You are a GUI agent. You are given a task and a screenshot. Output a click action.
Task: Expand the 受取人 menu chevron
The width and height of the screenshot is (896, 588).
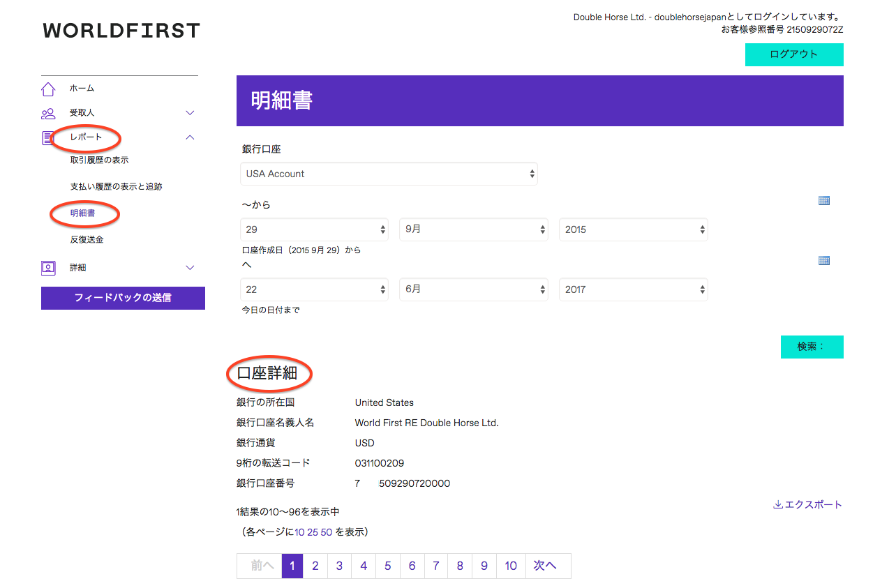pyautogui.click(x=190, y=113)
